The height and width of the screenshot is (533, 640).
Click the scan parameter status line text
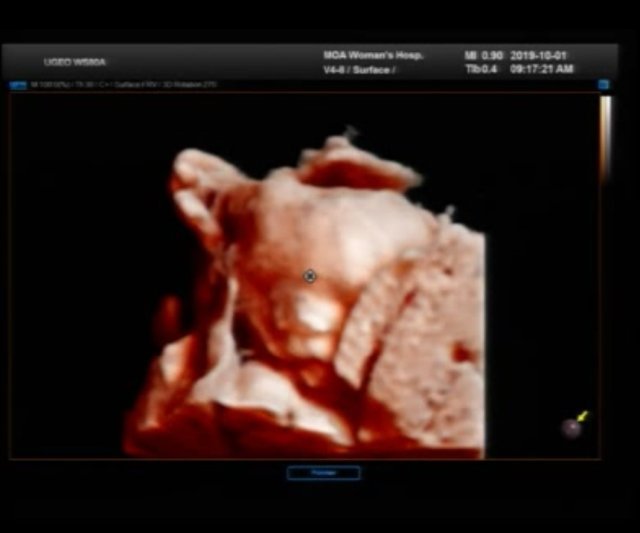(x=124, y=84)
